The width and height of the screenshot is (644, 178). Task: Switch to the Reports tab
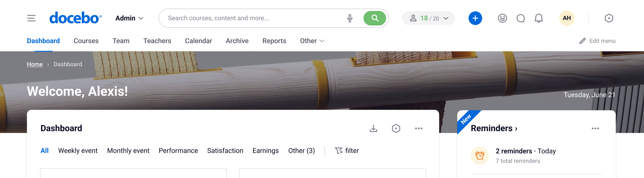pyautogui.click(x=274, y=41)
